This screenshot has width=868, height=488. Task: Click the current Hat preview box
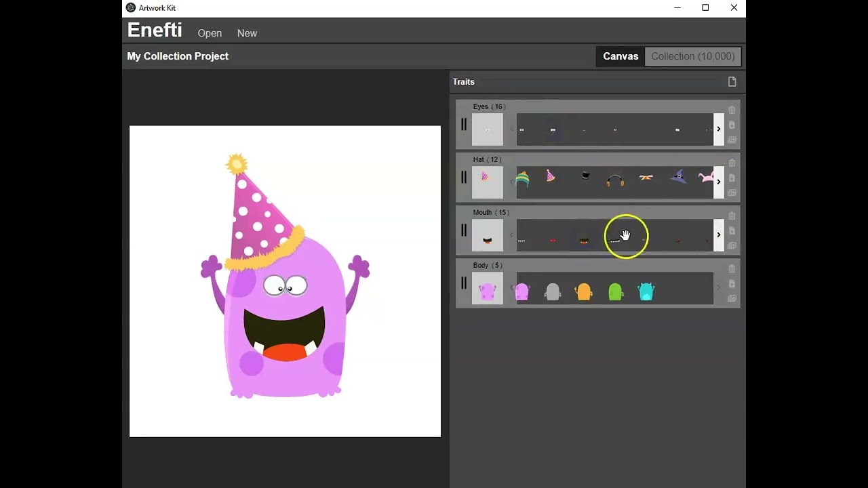tap(488, 182)
